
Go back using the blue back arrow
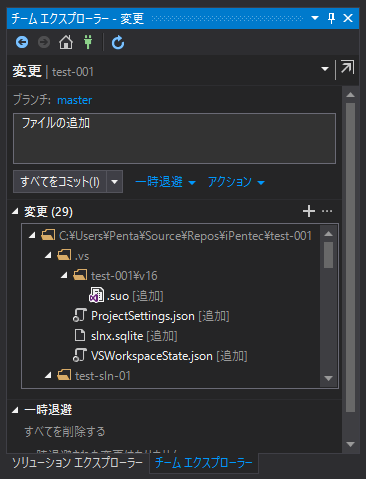point(22,42)
